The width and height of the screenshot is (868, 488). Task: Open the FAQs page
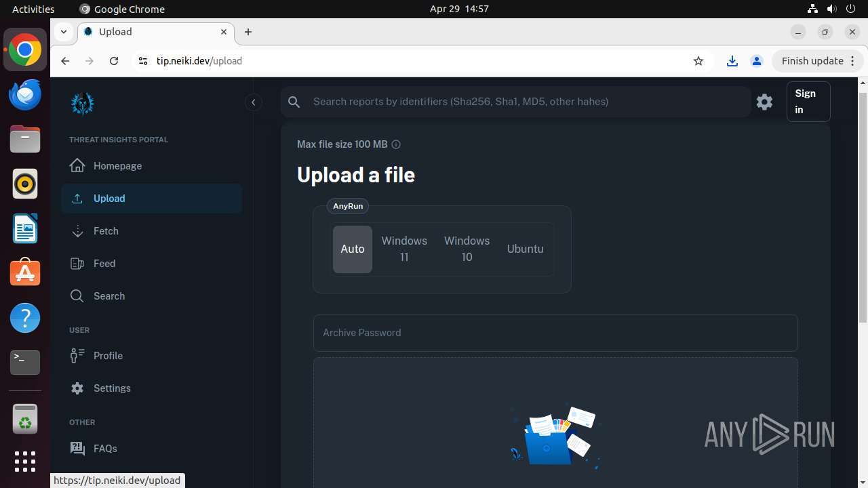pos(151,449)
